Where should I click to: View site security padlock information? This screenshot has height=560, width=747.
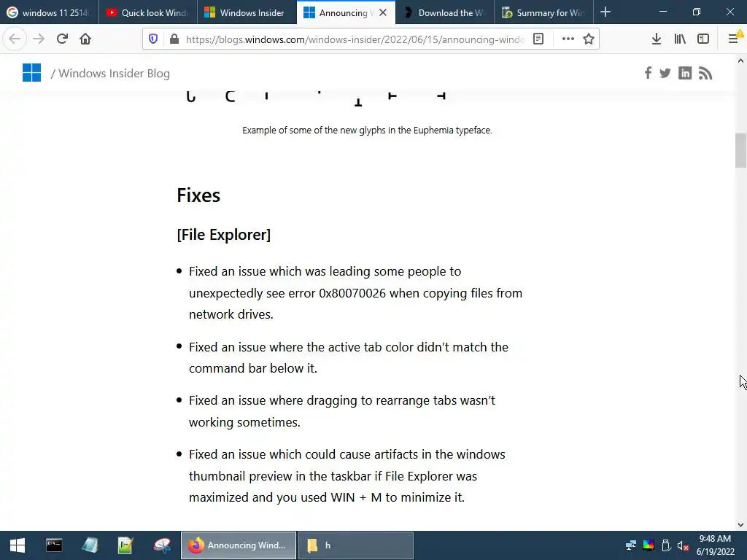[x=174, y=39]
